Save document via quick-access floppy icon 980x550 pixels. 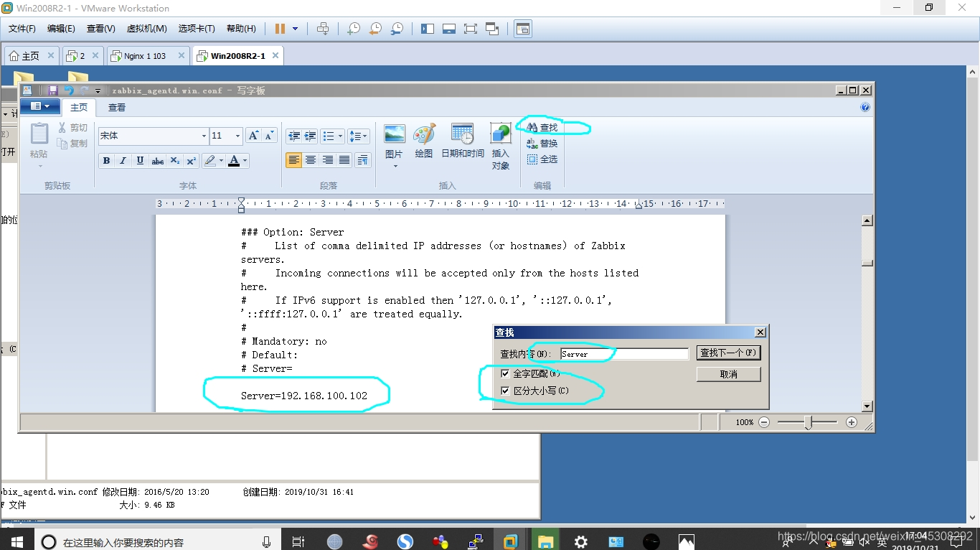(x=52, y=90)
